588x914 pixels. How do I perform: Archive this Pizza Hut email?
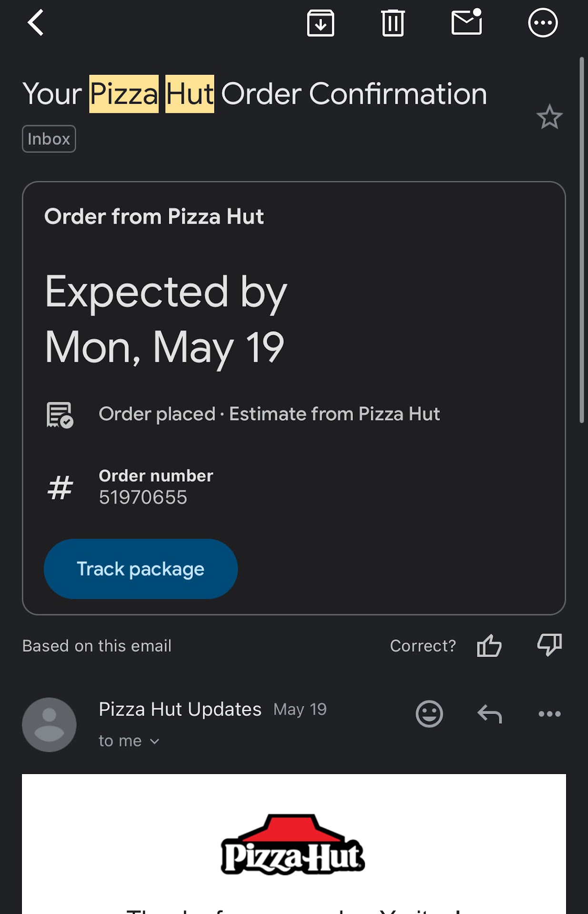(320, 23)
